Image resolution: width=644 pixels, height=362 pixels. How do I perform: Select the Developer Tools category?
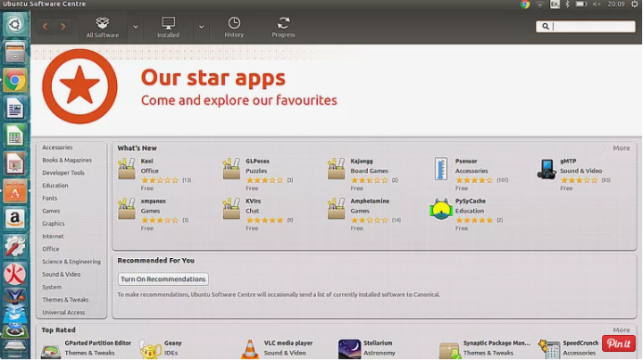click(x=63, y=173)
